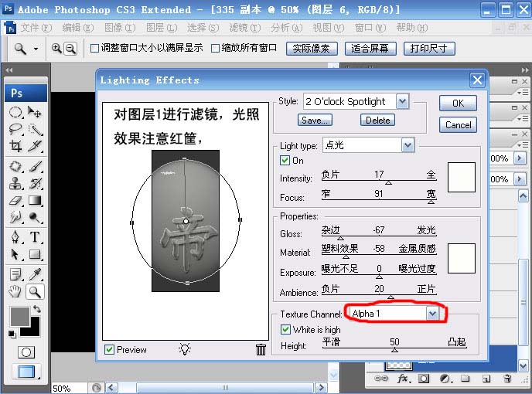Click the 打印尺寸 button
This screenshot has height=394, width=532.
point(429,49)
